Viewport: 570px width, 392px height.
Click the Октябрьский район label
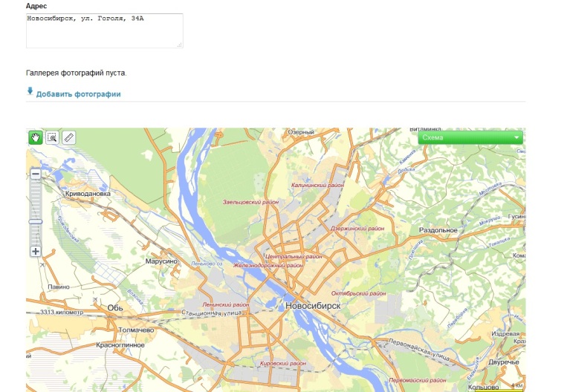pyautogui.click(x=358, y=293)
